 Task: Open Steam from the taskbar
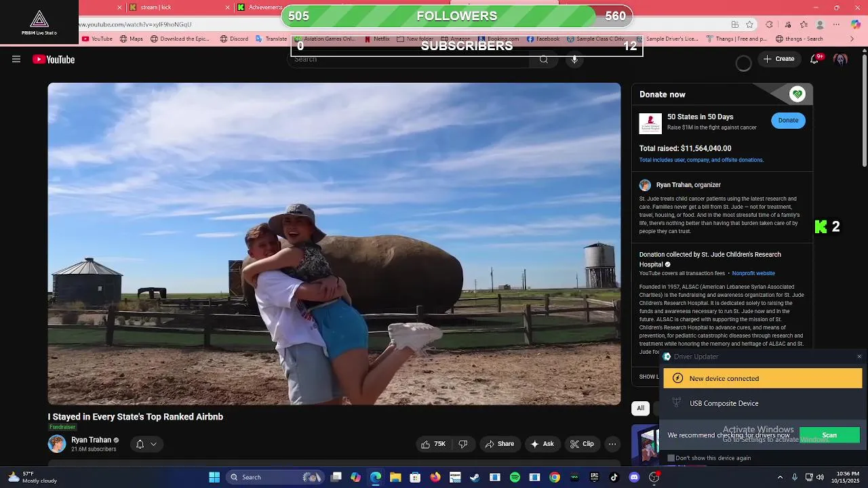click(475, 477)
